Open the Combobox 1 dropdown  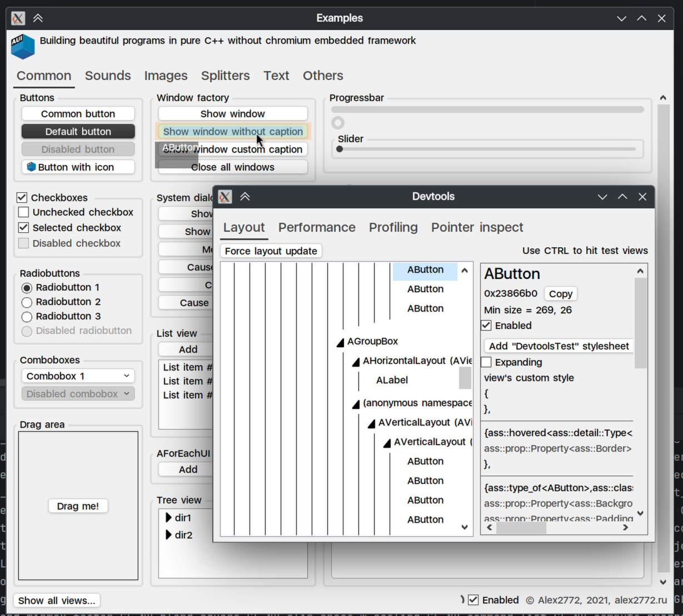[78, 376]
